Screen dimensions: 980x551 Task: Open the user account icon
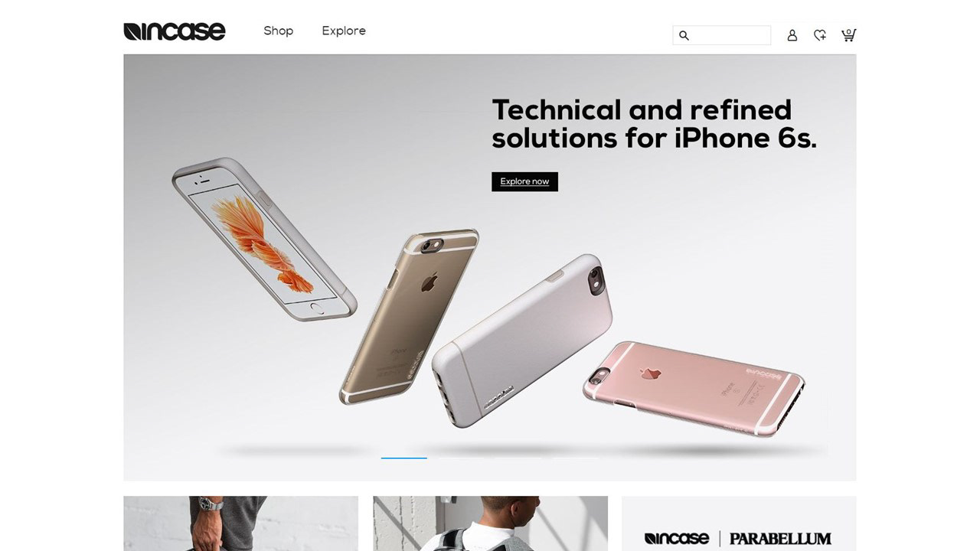[792, 35]
